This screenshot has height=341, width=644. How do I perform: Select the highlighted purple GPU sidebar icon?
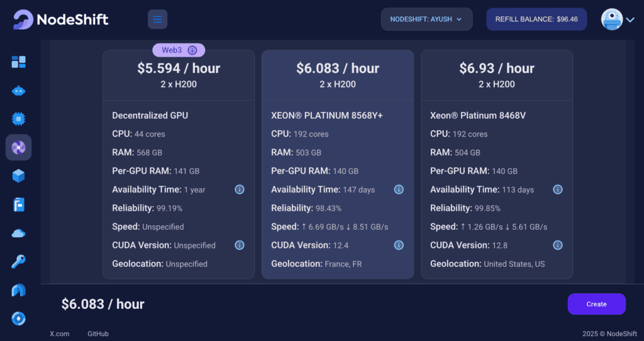click(x=18, y=147)
